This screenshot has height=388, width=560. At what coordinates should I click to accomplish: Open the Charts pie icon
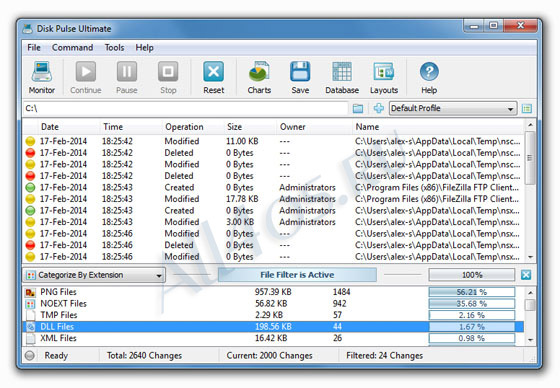tap(259, 72)
